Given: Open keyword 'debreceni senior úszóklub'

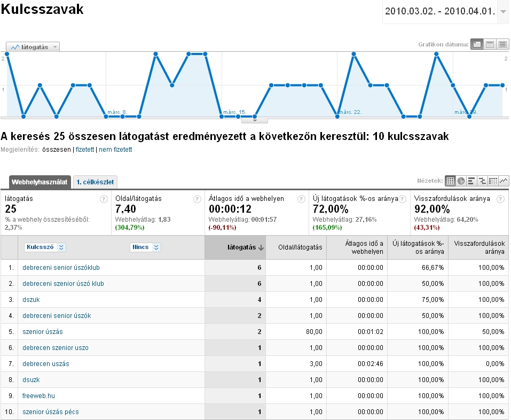Looking at the screenshot, I should [61, 268].
